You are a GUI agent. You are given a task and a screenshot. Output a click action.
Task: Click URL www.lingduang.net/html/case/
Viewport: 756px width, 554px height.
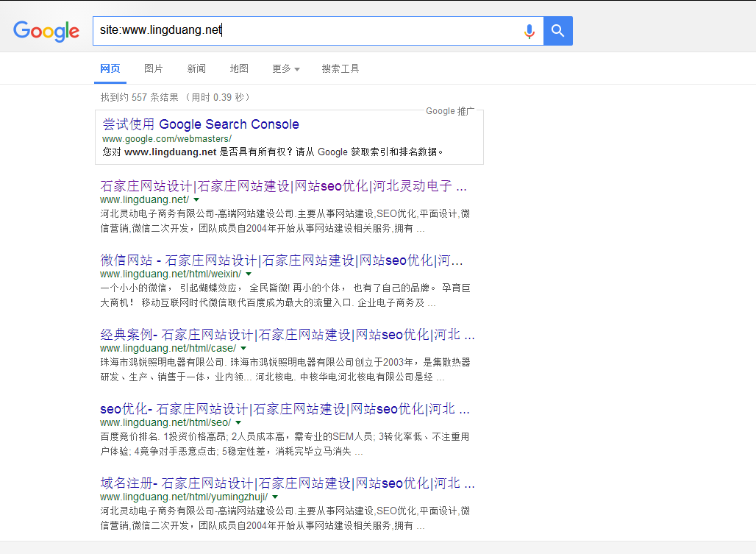click(168, 348)
